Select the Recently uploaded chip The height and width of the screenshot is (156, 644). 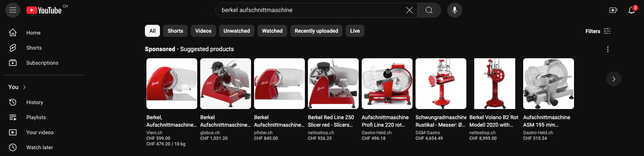click(x=316, y=31)
